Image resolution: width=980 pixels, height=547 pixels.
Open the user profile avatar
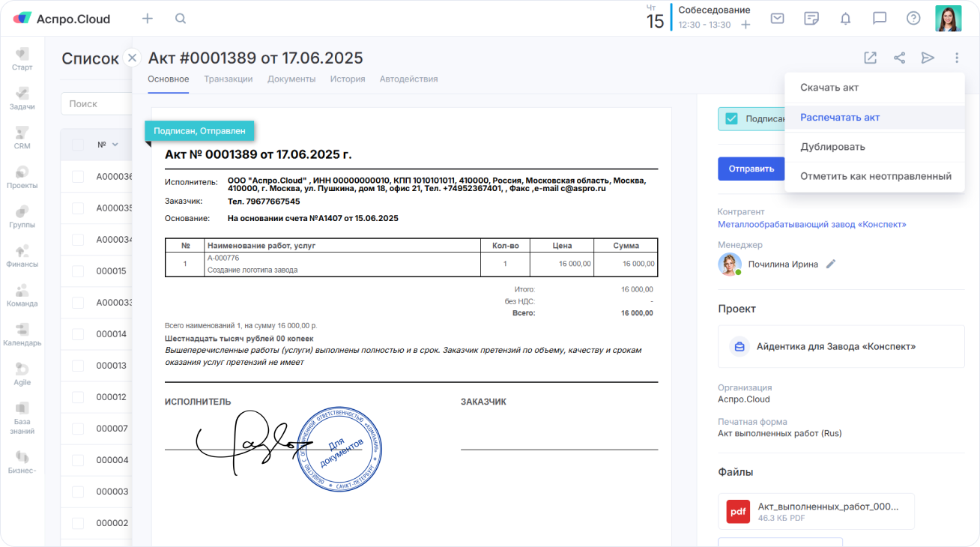pos(949,19)
